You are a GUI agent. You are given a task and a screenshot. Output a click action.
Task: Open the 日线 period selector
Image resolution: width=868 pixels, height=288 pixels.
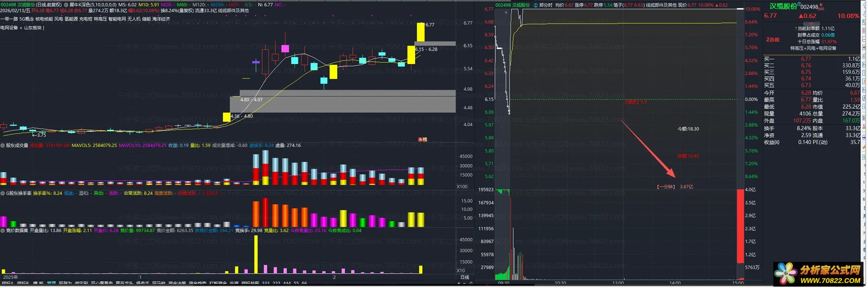coord(465,277)
